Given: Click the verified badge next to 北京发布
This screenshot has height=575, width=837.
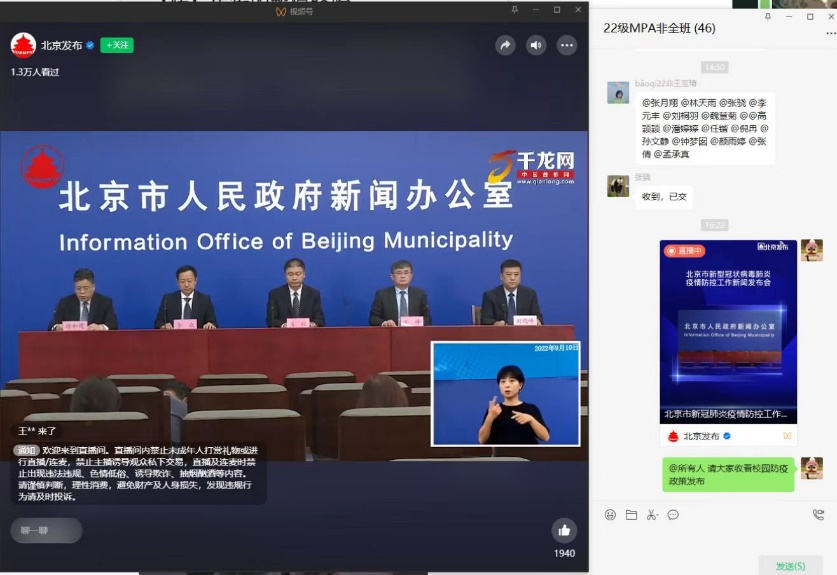Looking at the screenshot, I should [90, 45].
